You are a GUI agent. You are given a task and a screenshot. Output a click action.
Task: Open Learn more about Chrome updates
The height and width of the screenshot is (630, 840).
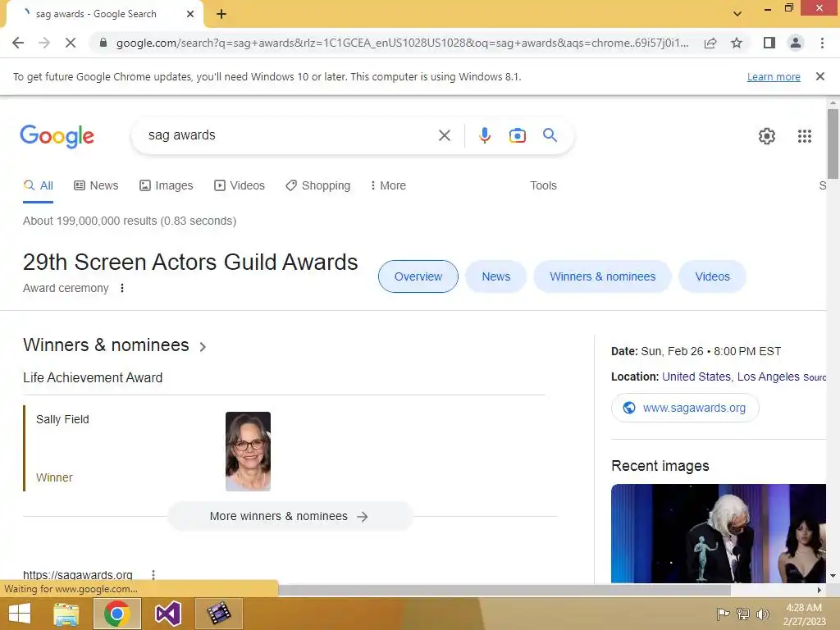coord(774,77)
